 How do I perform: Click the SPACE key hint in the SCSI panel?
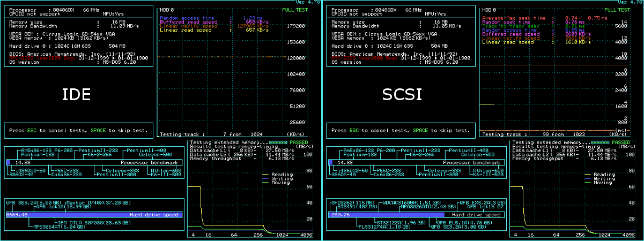click(x=420, y=130)
